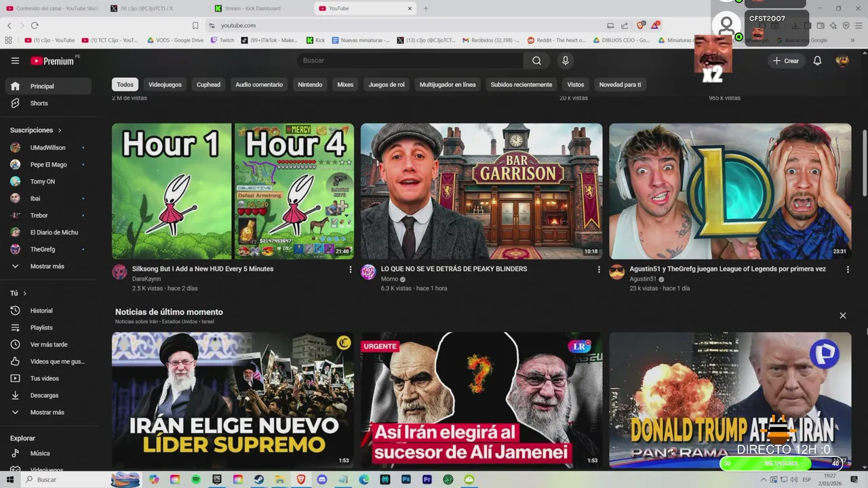Select Novedad para ti chip
This screenshot has height=488, width=868.
pyautogui.click(x=620, y=85)
